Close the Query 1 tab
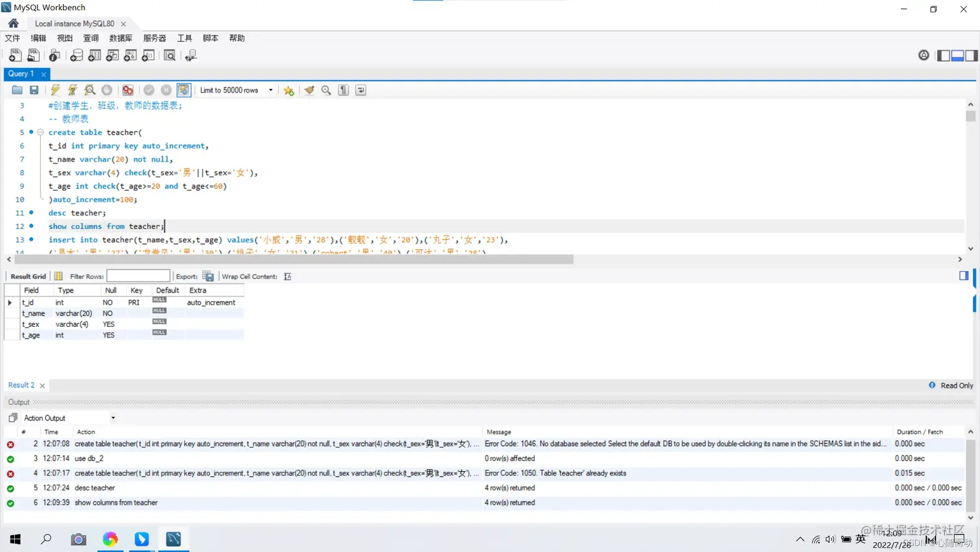The image size is (980, 552). (43, 75)
